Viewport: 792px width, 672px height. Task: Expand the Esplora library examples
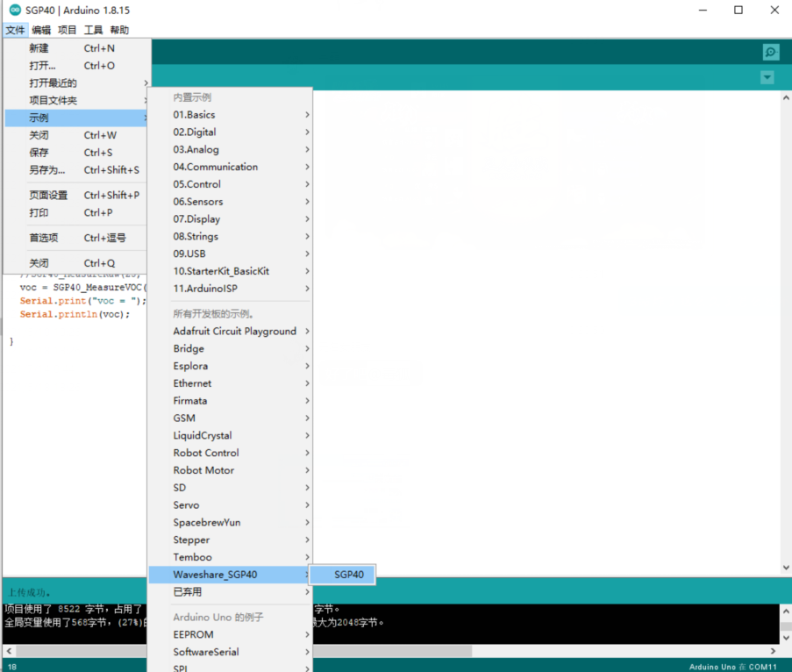[231, 366]
